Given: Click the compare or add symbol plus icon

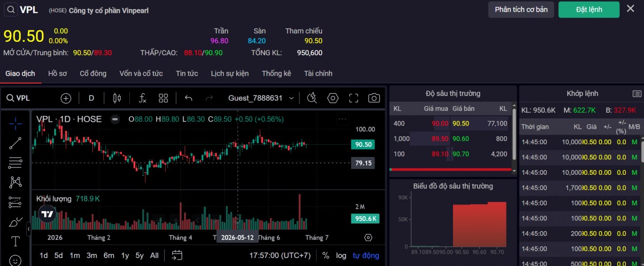Looking at the screenshot, I should 65,98.
